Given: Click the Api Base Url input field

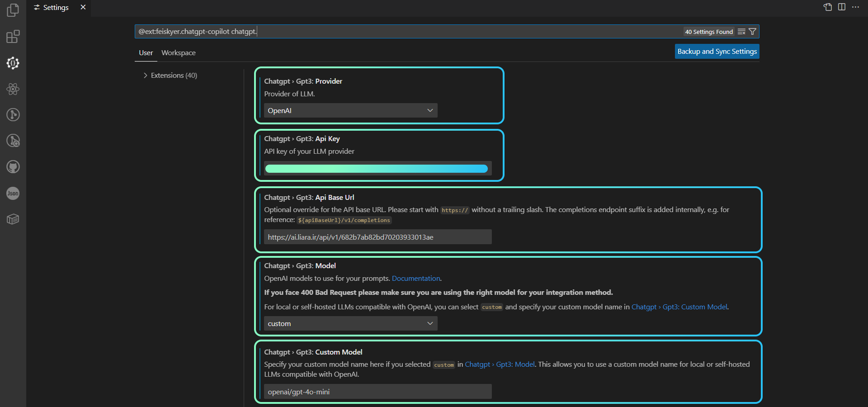Looking at the screenshot, I should [378, 237].
